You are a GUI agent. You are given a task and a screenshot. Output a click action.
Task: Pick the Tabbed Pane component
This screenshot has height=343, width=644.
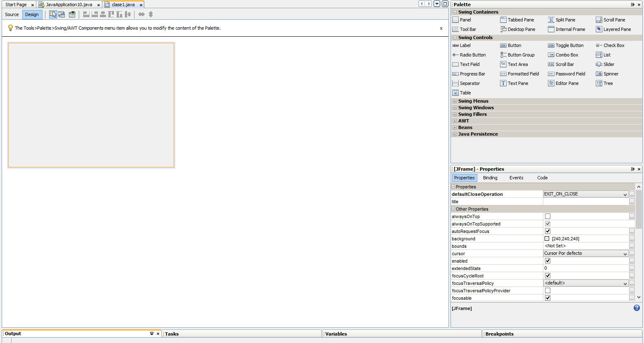pyautogui.click(x=517, y=20)
